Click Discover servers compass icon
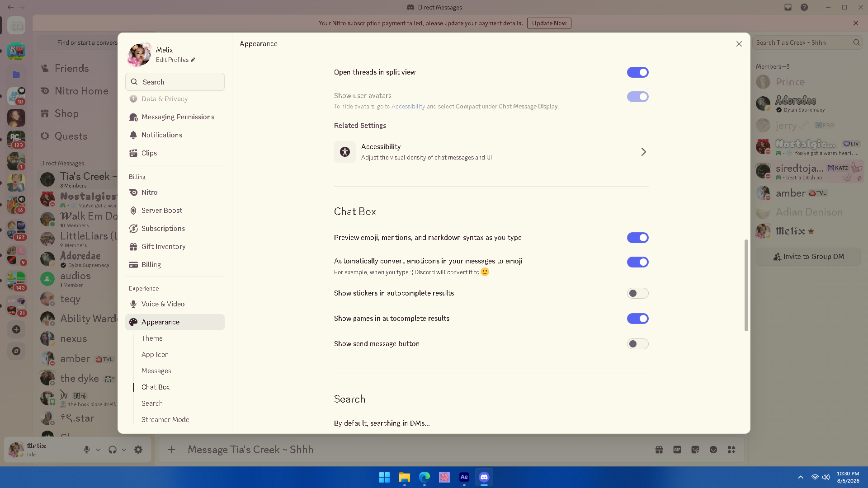This screenshot has height=488, width=868. (x=16, y=351)
